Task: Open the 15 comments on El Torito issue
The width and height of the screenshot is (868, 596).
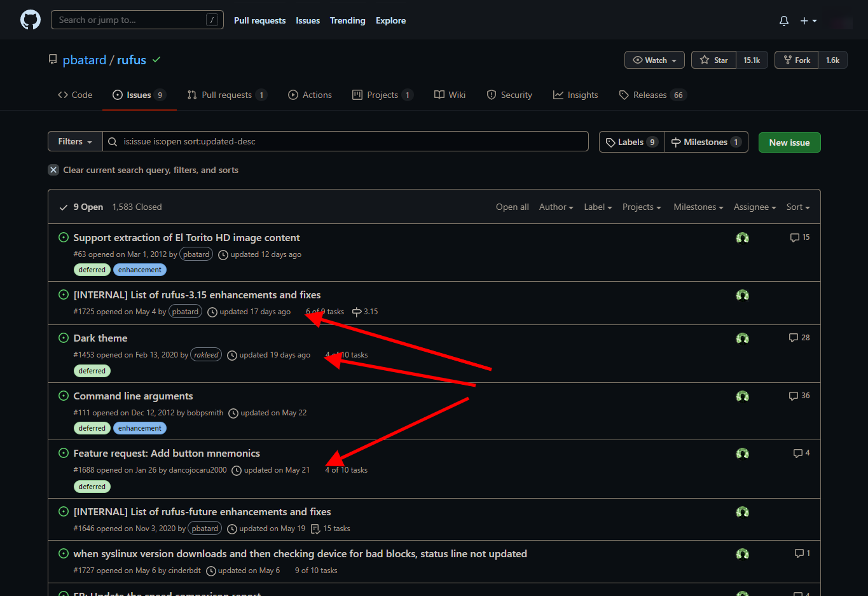Action: coord(799,237)
